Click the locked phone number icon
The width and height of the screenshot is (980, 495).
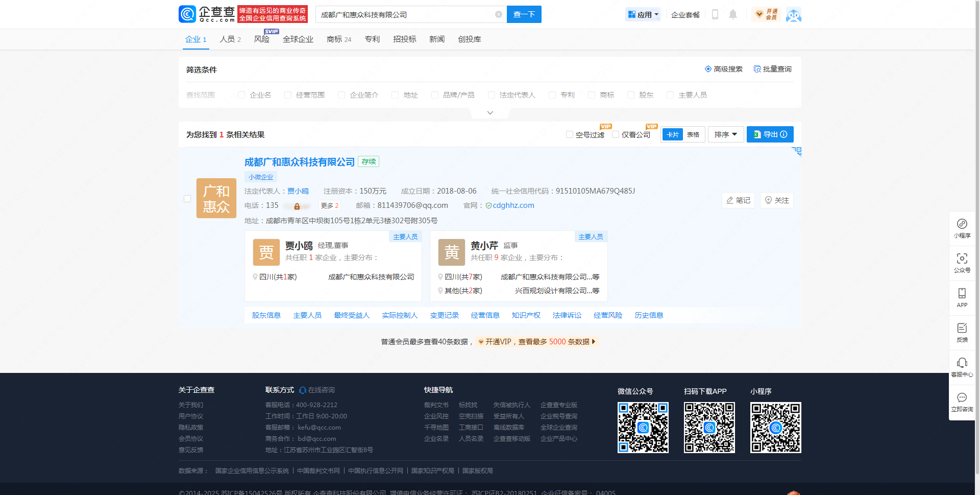pyautogui.click(x=297, y=206)
